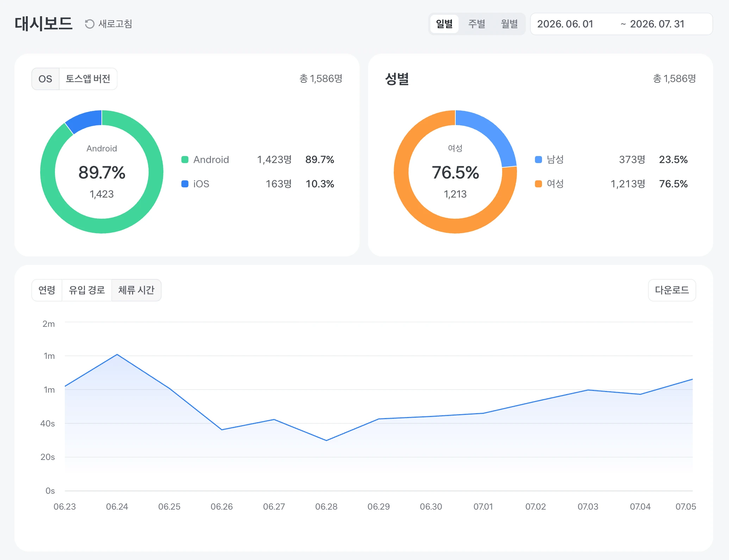Click the 40s y-axis label
This screenshot has width=729, height=560.
(x=48, y=424)
